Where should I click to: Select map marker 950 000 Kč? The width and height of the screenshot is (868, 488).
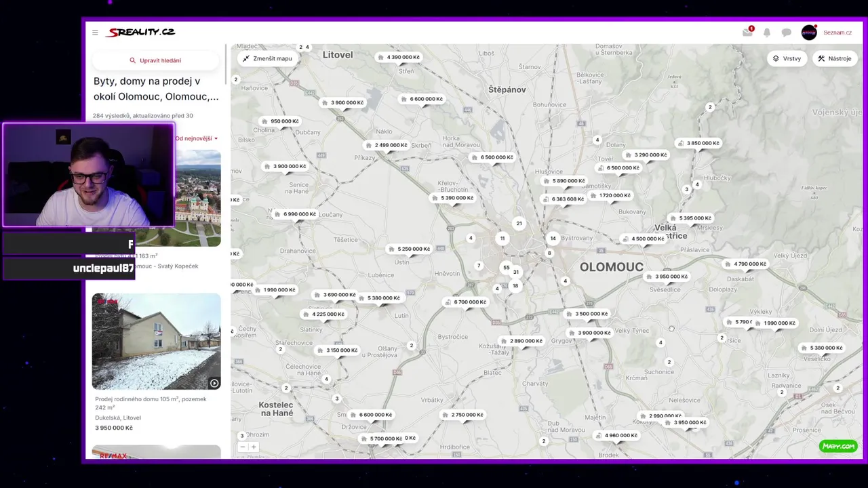tap(280, 121)
